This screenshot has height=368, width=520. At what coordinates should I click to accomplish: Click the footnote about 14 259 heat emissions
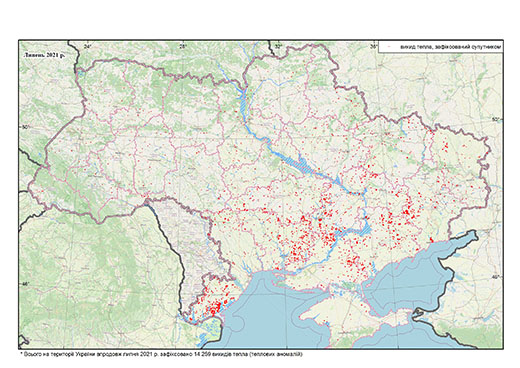(161, 354)
